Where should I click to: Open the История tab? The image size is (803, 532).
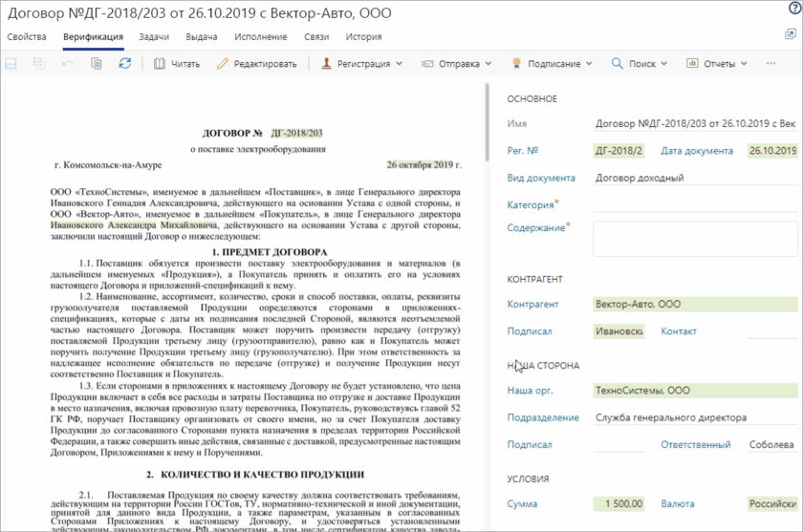click(x=363, y=37)
